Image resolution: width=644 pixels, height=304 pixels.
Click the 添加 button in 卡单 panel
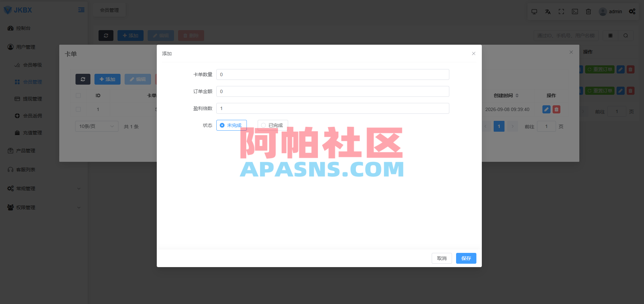coord(107,79)
